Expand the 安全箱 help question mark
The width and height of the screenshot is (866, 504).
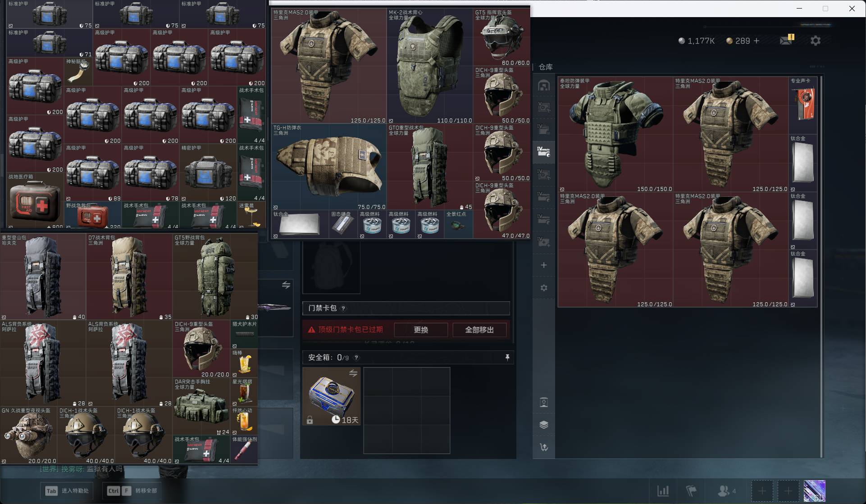tap(356, 358)
